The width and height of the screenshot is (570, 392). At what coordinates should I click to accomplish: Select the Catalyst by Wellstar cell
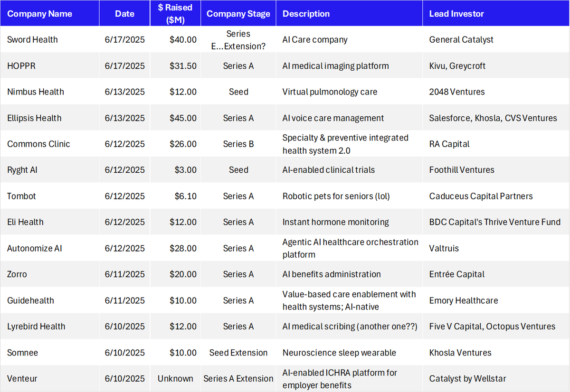click(496, 379)
